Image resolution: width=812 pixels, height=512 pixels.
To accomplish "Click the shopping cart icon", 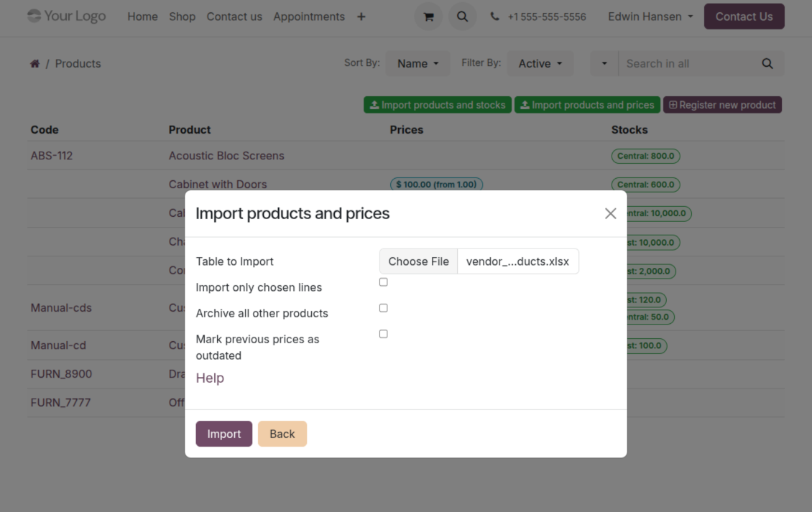I will coord(428,17).
